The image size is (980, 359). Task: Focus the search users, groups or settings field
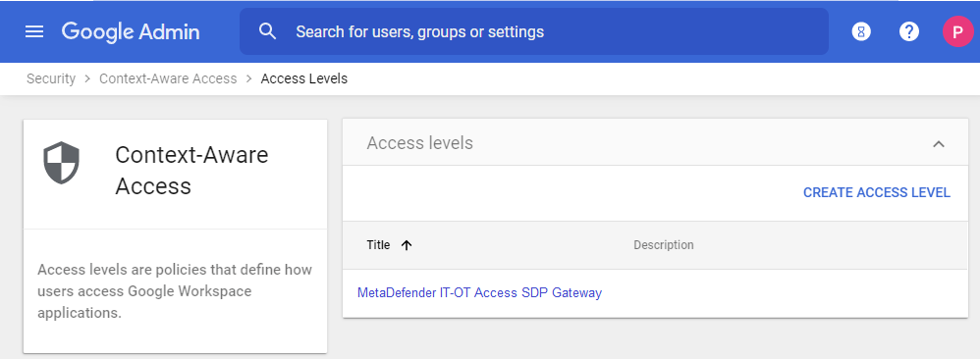click(x=534, y=31)
